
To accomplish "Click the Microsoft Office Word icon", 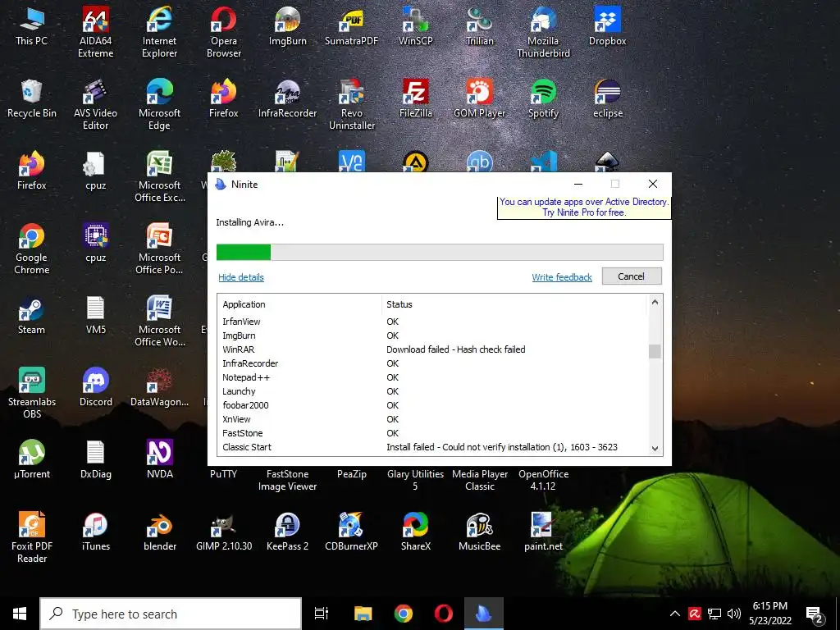I will [x=159, y=322].
